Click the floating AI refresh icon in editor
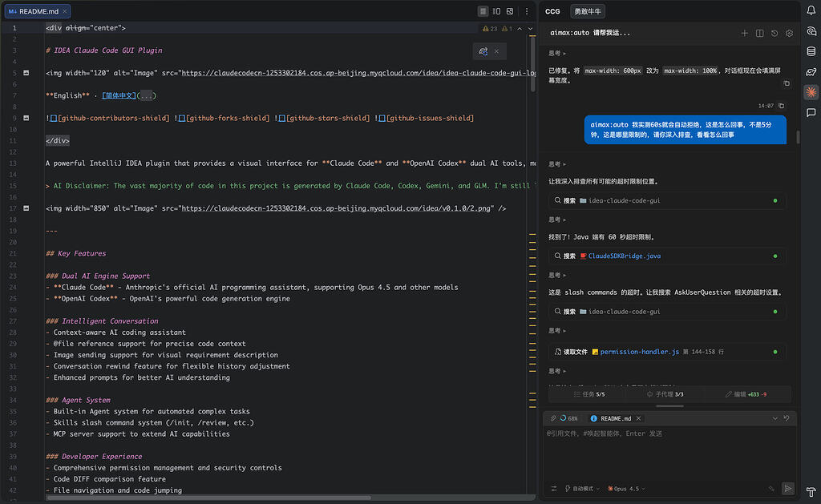 pyautogui.click(x=483, y=50)
